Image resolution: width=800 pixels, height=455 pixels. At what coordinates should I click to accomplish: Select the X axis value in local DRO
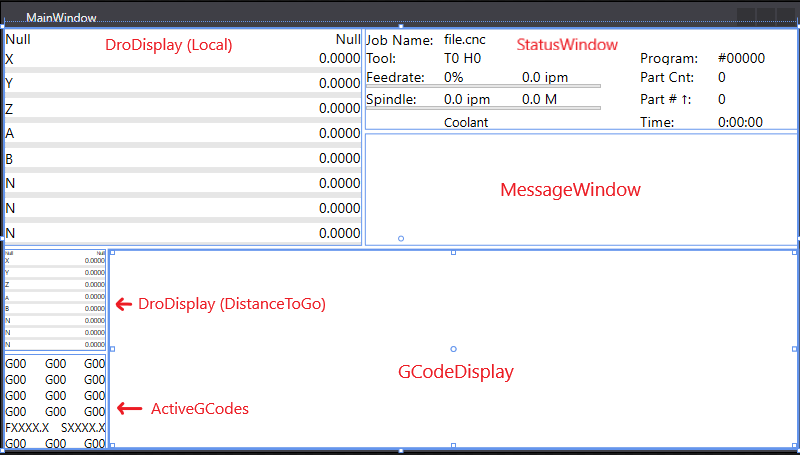coord(339,59)
